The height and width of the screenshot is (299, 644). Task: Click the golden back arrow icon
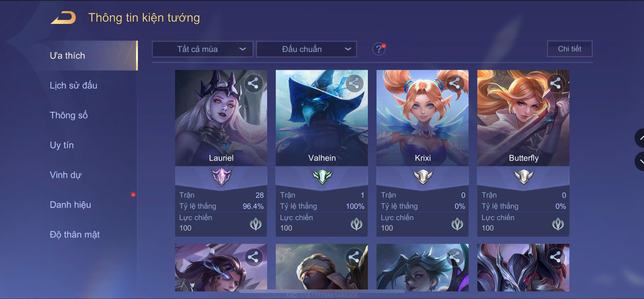tap(63, 18)
